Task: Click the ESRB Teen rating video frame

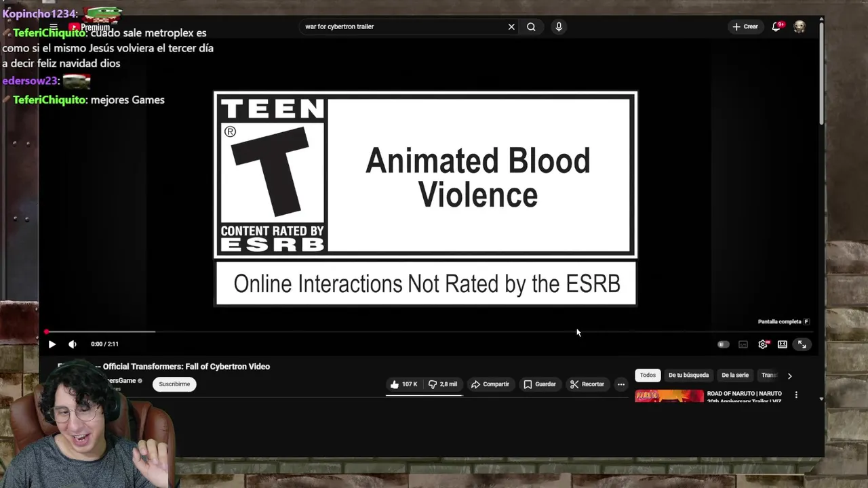Action: [x=426, y=199]
